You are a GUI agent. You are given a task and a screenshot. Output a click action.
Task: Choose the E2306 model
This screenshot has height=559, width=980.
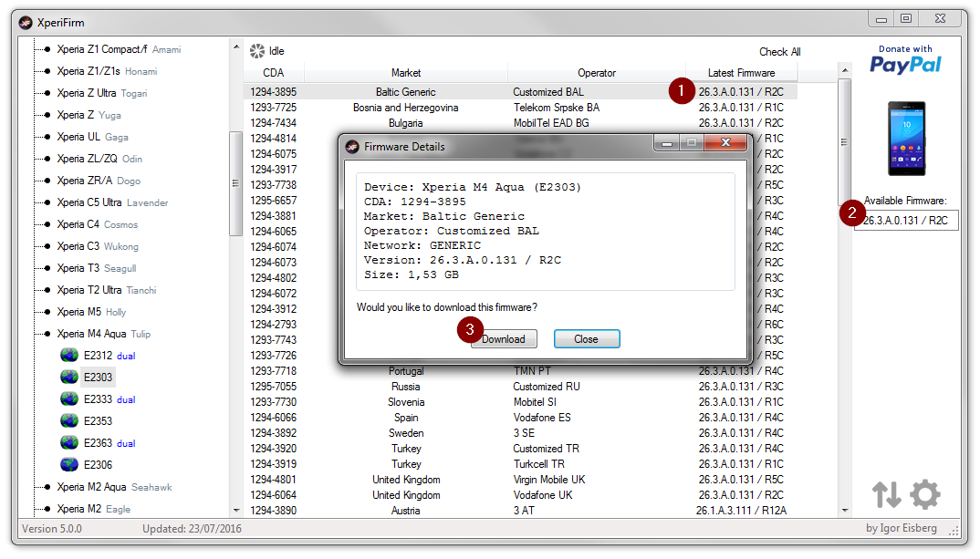point(99,465)
